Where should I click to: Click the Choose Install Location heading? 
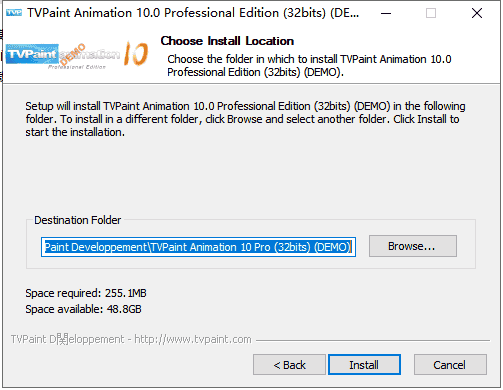[227, 41]
